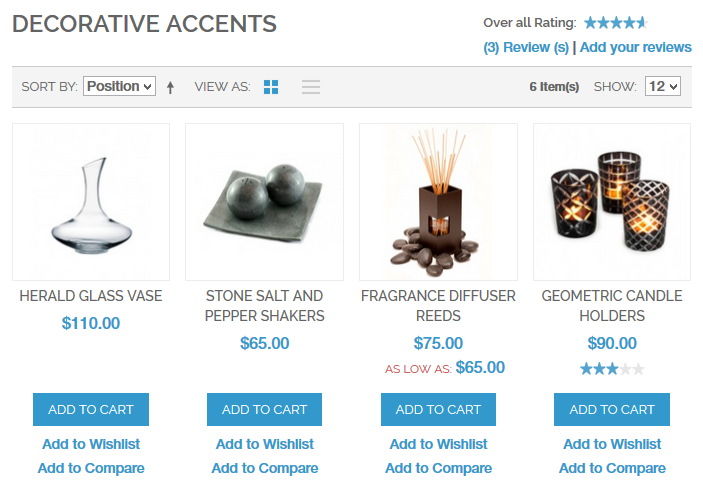This screenshot has height=490, width=703.
Task: Click Geometric Candle Holders star rating
Action: click(612, 369)
